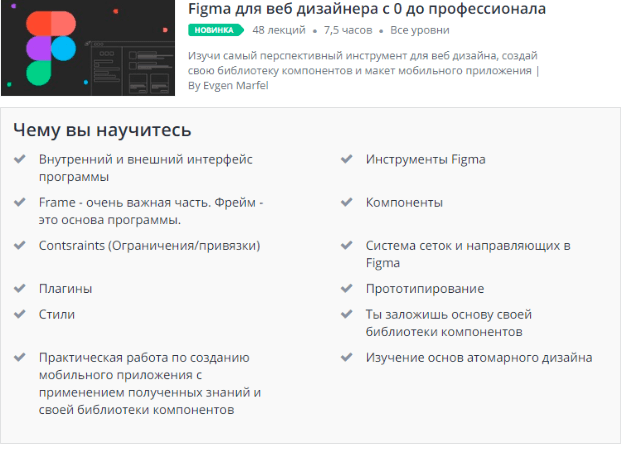Screen dimensions: 624x449
Task: Select the "Прототипирование" list item text
Action: point(425,289)
